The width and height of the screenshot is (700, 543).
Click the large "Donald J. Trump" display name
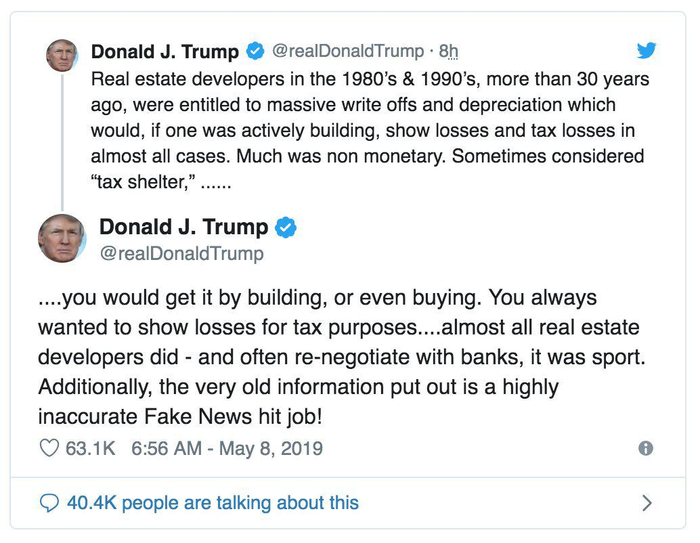197,228
